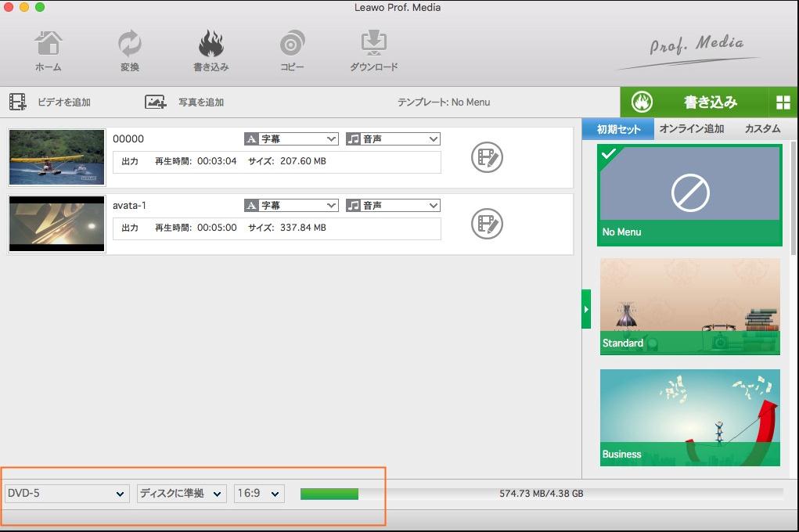Open the ディスクに準拠 quality dropdown
Screen dimensions: 799x532
coord(182,493)
